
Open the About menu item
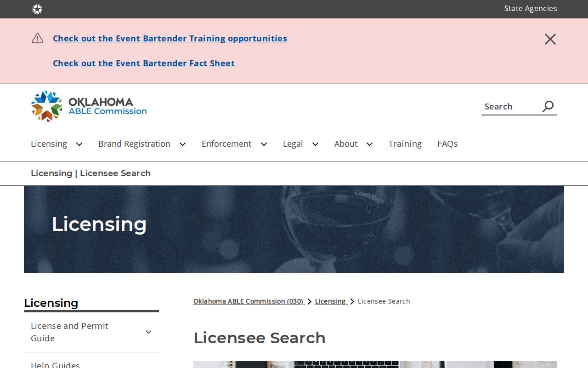(x=346, y=144)
